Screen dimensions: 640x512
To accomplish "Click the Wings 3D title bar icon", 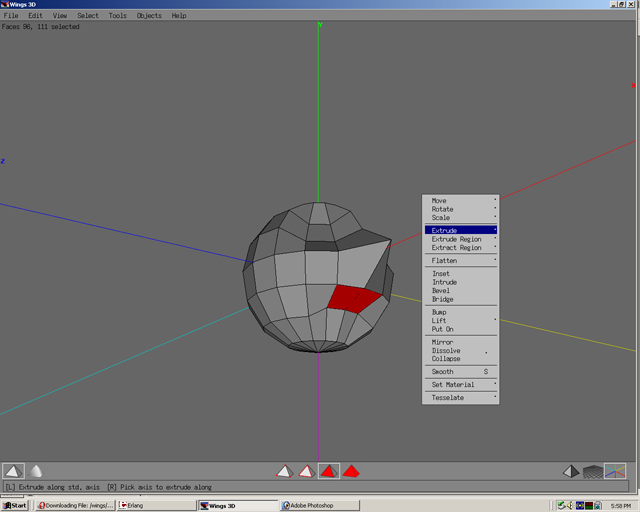I will tap(4, 4).
